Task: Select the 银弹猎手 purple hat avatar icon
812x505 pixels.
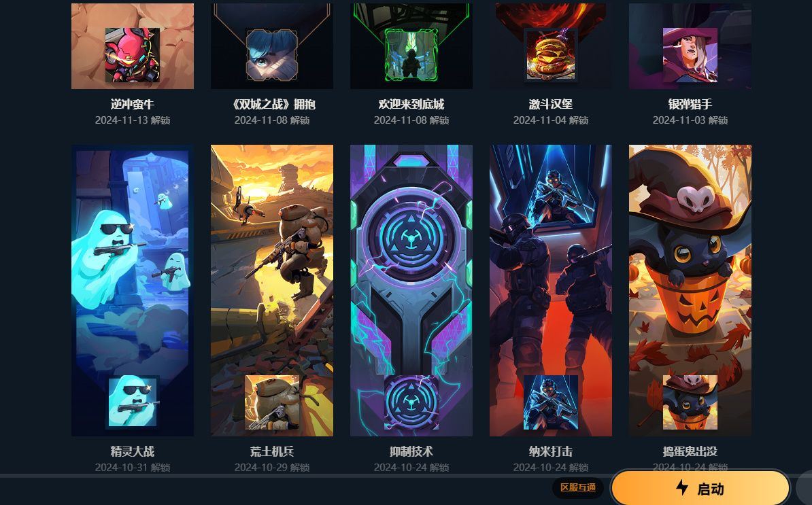Action: [x=690, y=55]
